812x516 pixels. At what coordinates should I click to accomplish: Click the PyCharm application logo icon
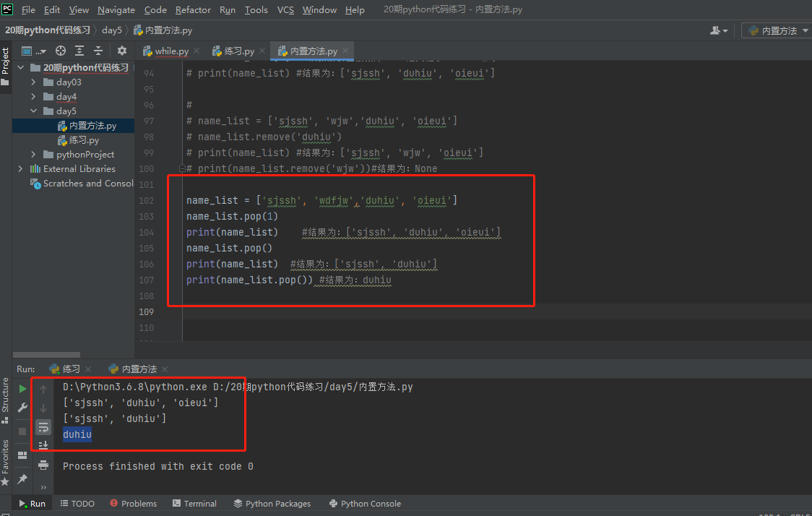[7, 9]
